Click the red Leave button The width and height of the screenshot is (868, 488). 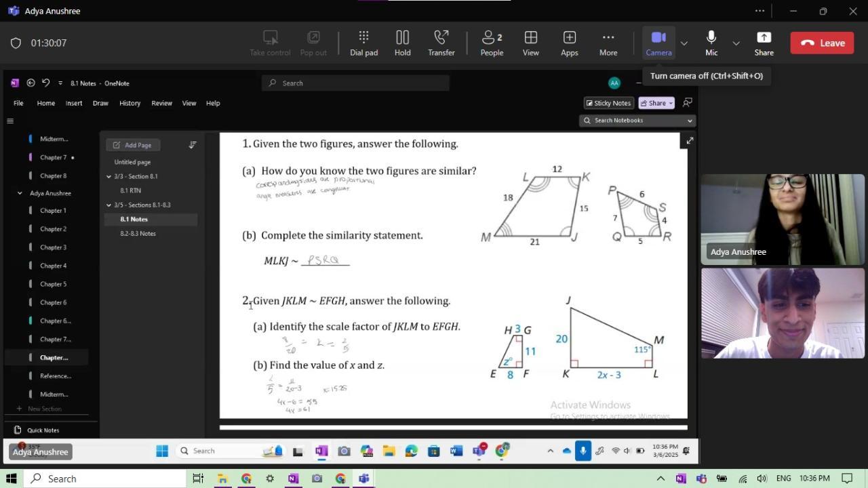[823, 43]
